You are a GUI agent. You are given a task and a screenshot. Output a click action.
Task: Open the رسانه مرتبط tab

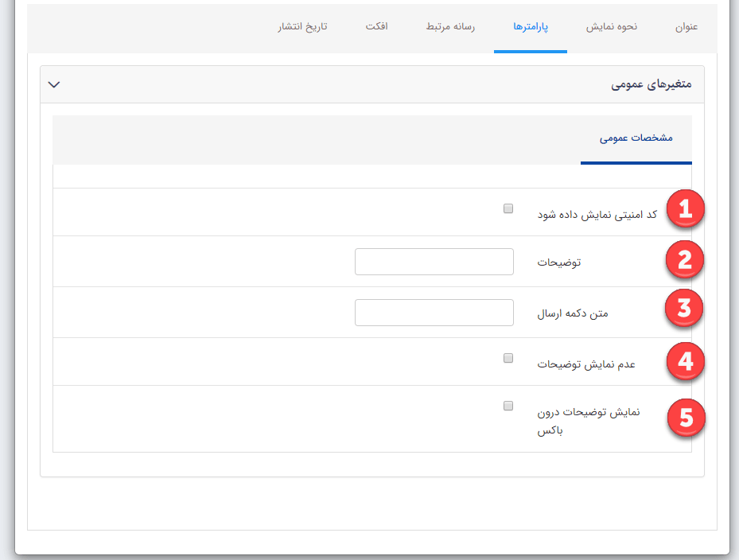[449, 26]
